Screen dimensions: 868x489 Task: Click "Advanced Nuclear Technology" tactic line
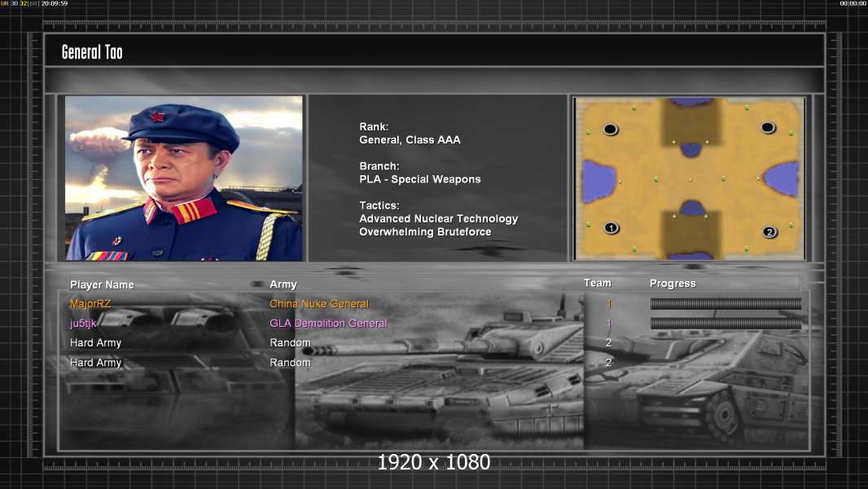pos(438,218)
